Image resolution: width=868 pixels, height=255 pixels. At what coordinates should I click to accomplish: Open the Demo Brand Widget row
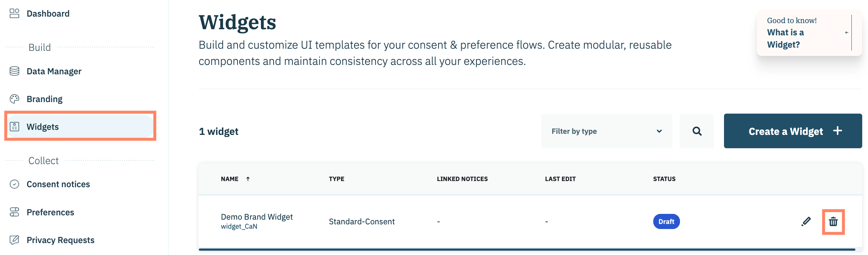pyautogui.click(x=257, y=217)
